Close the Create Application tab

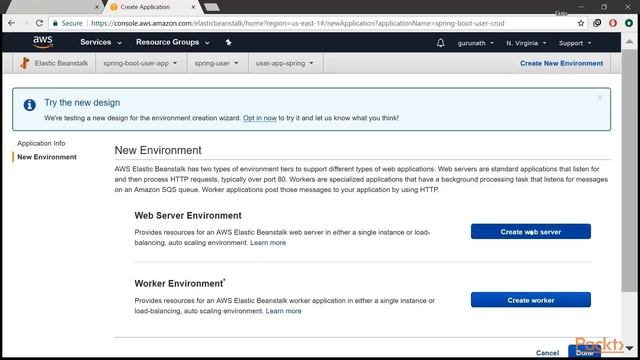193,7
